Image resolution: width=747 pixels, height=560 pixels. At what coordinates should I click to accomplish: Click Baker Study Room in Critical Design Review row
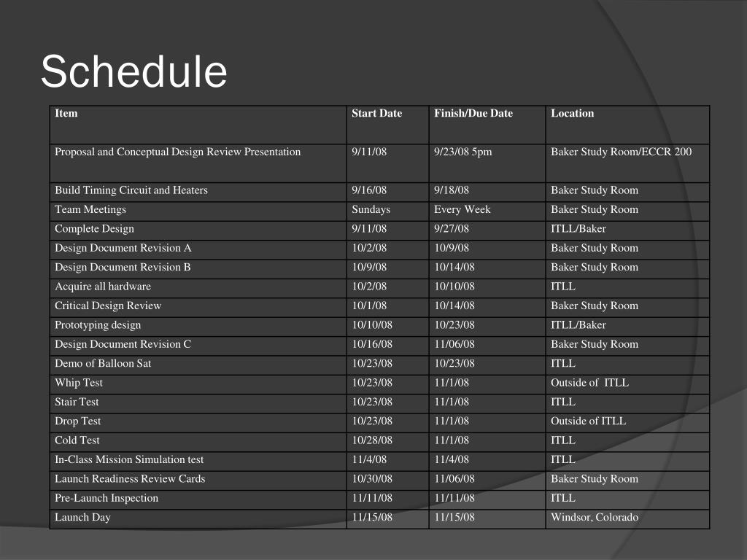[595, 306]
